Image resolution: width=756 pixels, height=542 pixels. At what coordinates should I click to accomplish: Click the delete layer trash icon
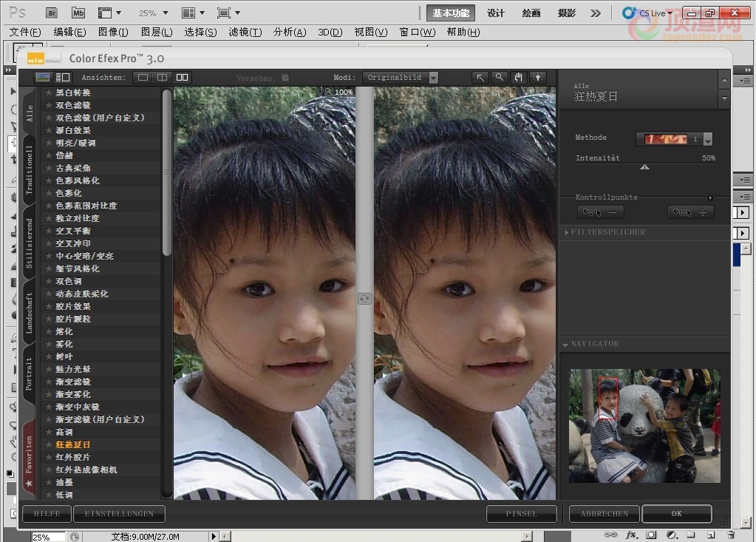point(731,535)
